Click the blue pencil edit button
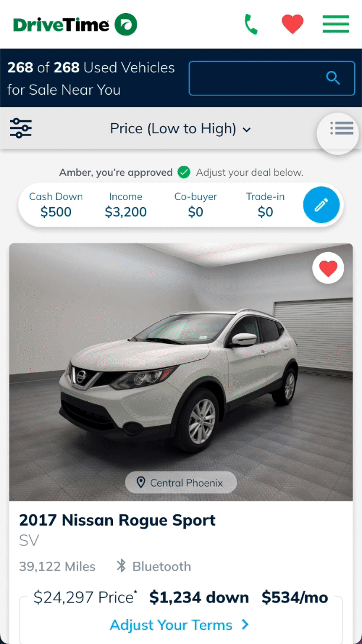 pyautogui.click(x=321, y=205)
